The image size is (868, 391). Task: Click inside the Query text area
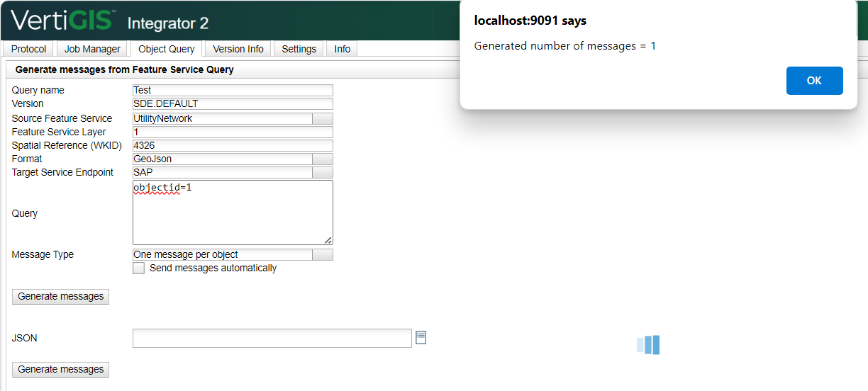tap(233, 212)
